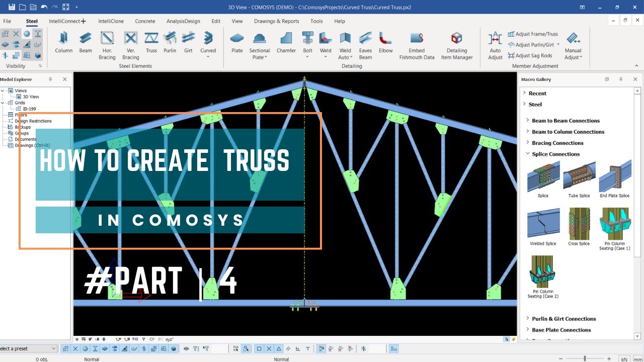Open the Plate detailing tool

point(237,42)
